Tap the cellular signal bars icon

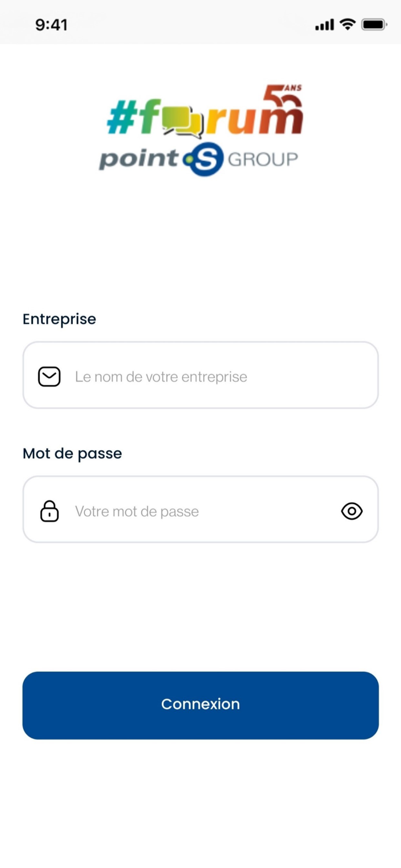[x=324, y=24]
